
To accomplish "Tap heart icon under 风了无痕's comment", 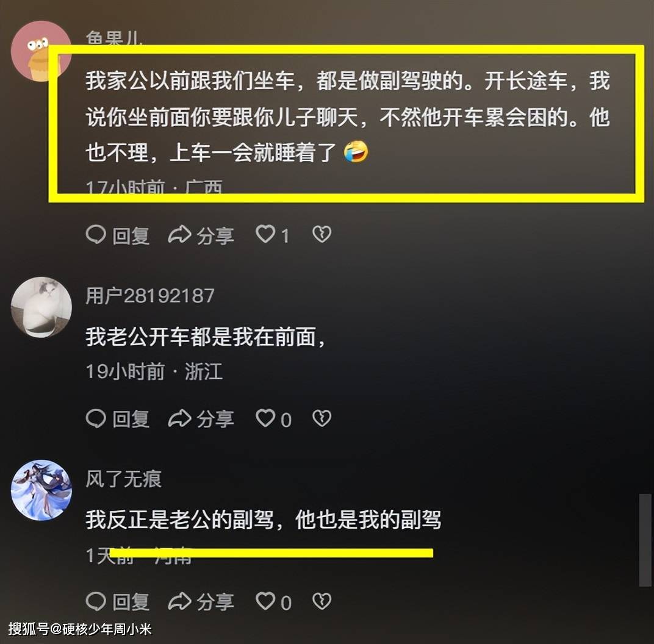I will 265,601.
